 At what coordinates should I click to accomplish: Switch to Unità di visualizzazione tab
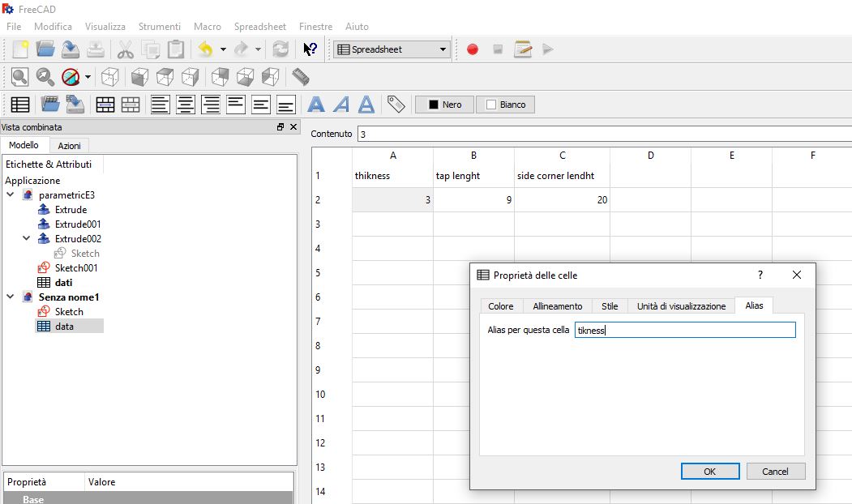tap(682, 306)
